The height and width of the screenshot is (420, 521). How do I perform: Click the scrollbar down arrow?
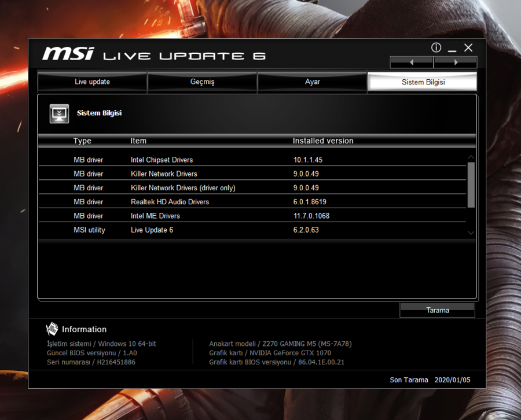point(471,233)
